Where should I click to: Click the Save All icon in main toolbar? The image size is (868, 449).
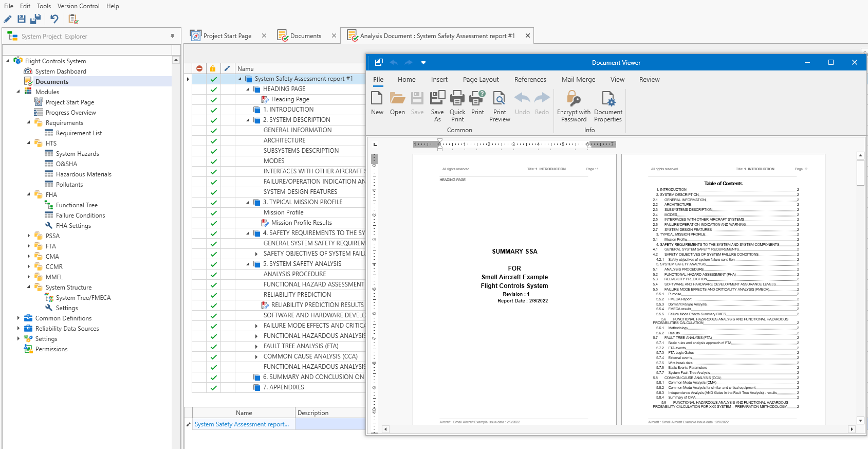click(x=35, y=19)
